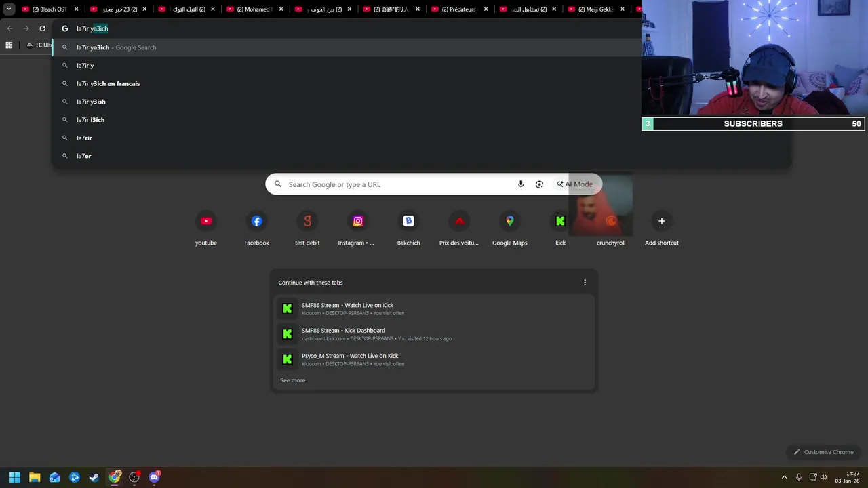Click the browser Forward arrow
Screen dimensions: 868x488
26,28
